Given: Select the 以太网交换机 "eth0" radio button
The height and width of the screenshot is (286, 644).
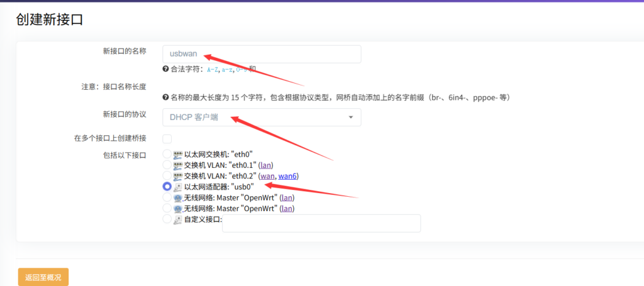Looking at the screenshot, I should [167, 154].
